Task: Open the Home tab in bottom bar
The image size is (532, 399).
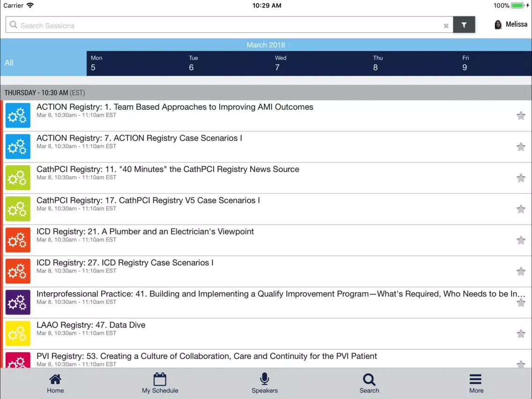Action: [55, 384]
